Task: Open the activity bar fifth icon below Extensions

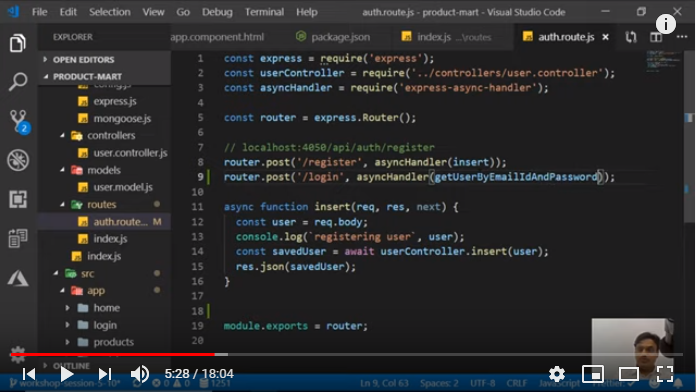Action: 18,238
